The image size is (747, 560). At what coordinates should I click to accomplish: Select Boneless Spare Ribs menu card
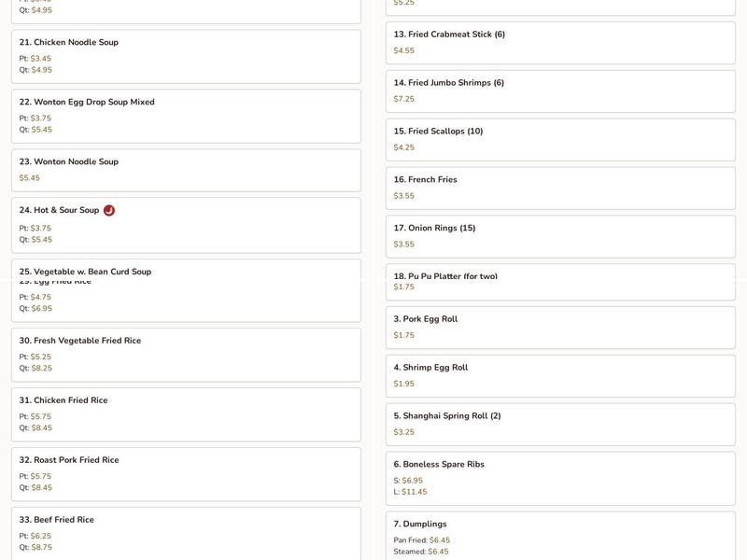click(560, 478)
